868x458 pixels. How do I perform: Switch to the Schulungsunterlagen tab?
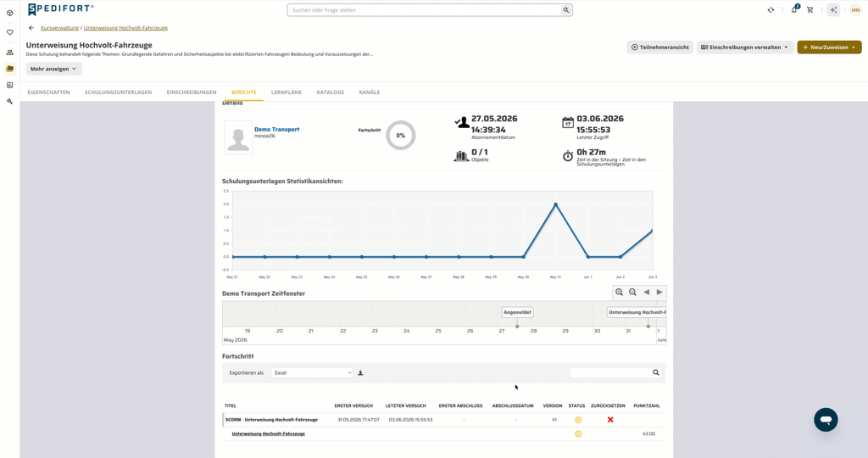click(118, 92)
